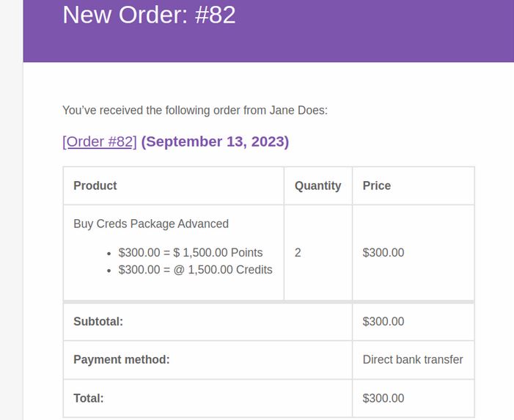Click the Subtotal amount $300.00
This screenshot has width=514, height=420.
(383, 321)
